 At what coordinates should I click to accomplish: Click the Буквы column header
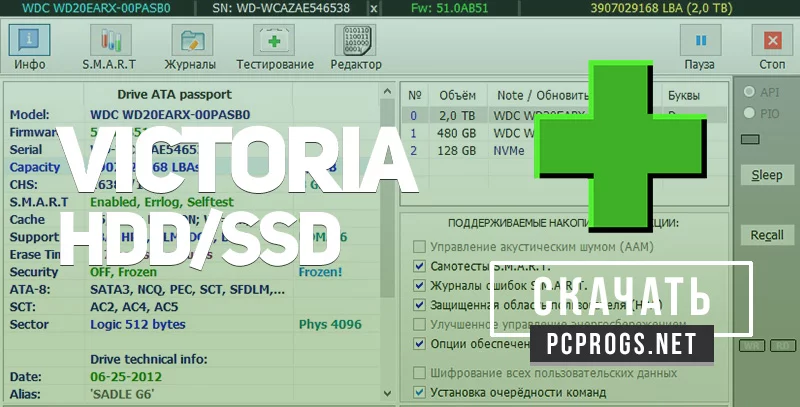(x=684, y=96)
